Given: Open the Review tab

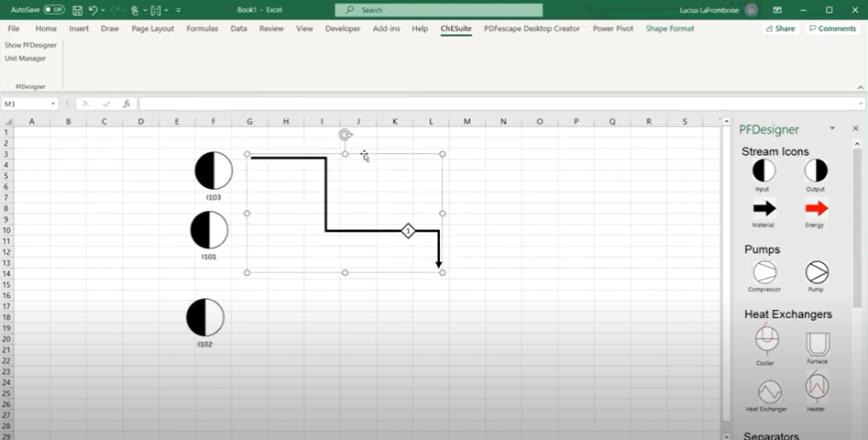Looking at the screenshot, I should coord(271,28).
